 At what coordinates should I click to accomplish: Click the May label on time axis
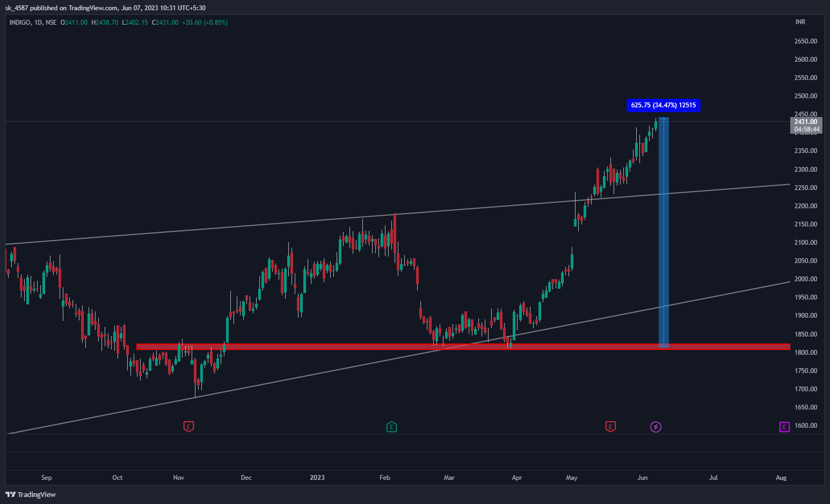pyautogui.click(x=572, y=478)
